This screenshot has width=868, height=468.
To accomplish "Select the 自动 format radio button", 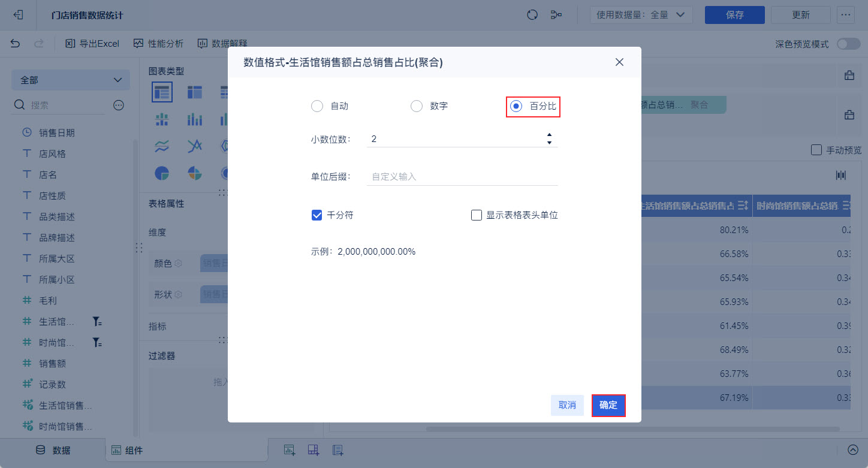I will pos(317,106).
